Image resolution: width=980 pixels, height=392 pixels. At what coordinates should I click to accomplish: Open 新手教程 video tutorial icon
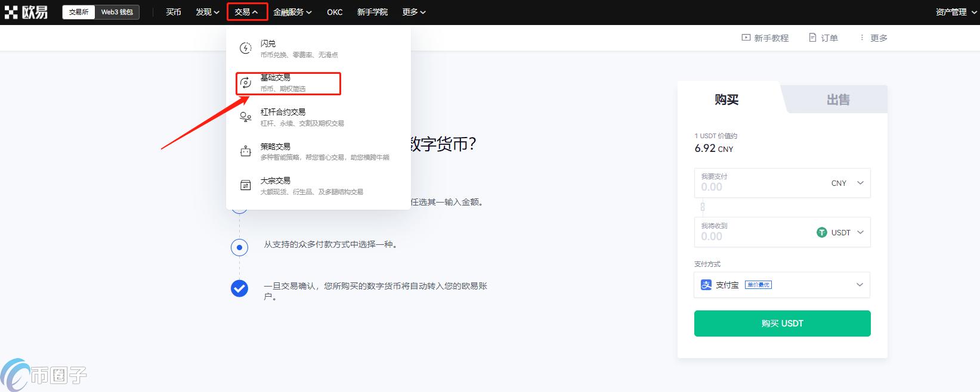pos(746,38)
